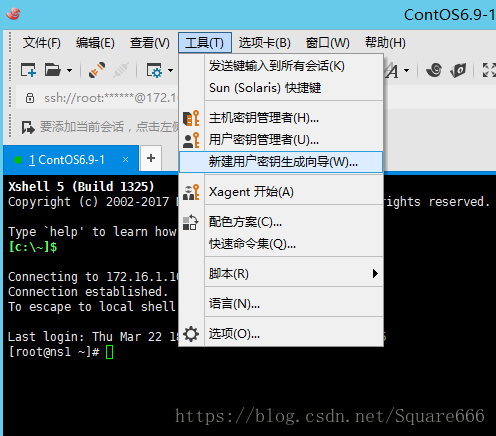Expand the Open folder dropdown arrow

point(69,70)
